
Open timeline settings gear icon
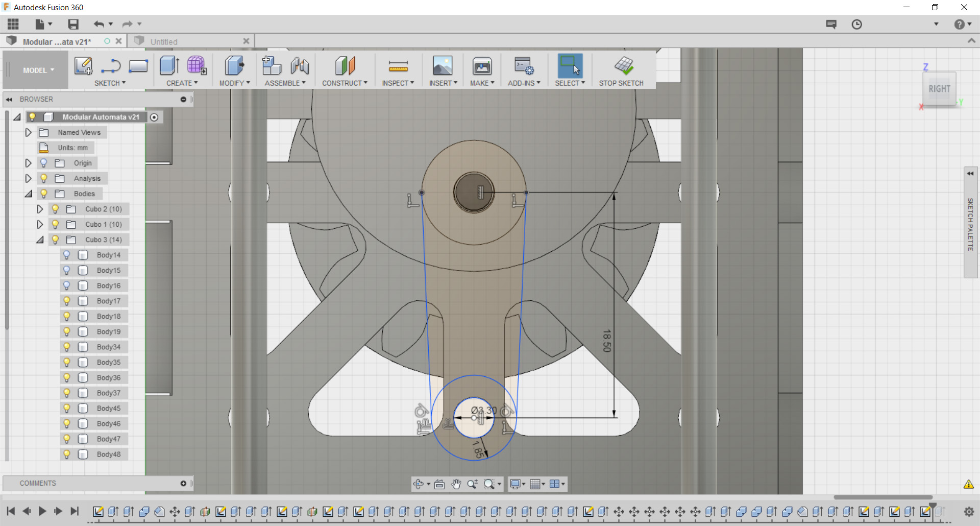969,511
